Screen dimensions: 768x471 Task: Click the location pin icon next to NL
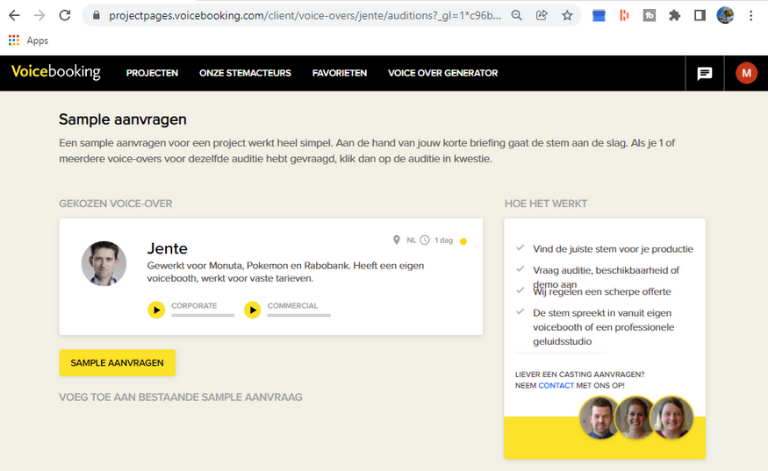[x=396, y=240]
